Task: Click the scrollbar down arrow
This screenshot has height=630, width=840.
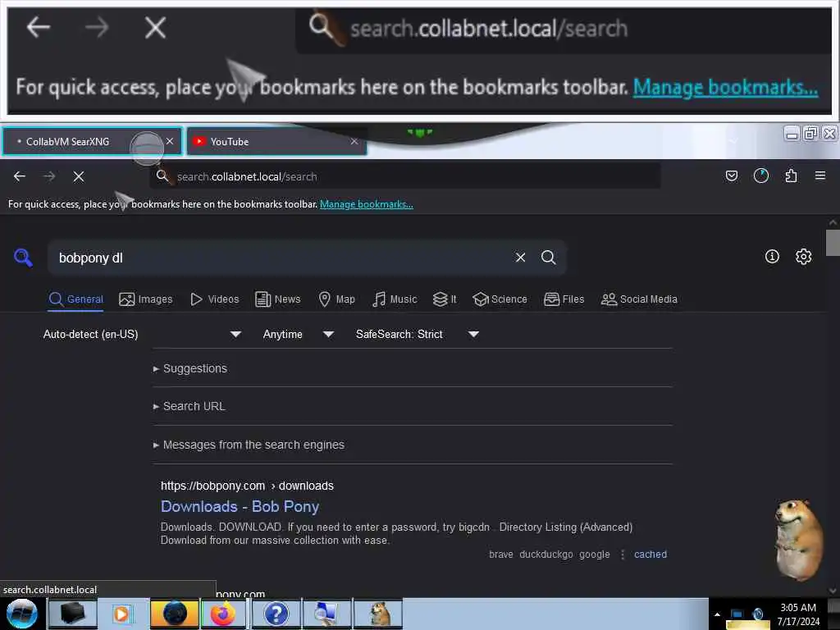Action: pos(833,591)
